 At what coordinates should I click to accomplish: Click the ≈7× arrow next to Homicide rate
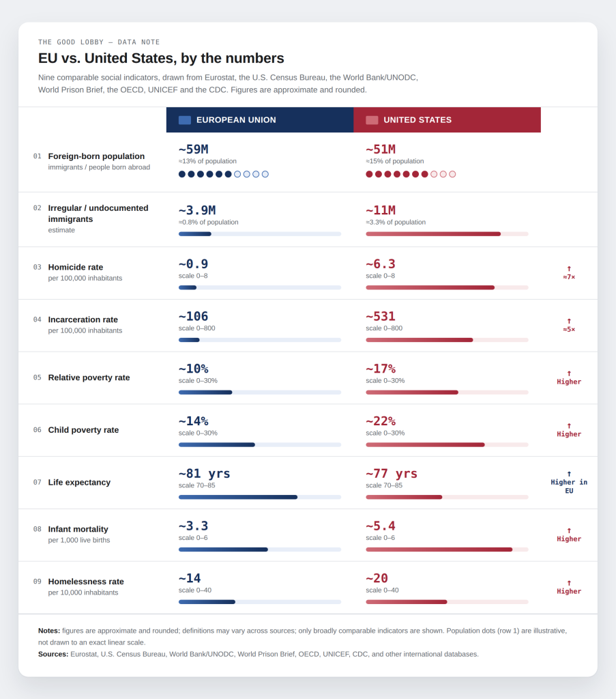569,273
